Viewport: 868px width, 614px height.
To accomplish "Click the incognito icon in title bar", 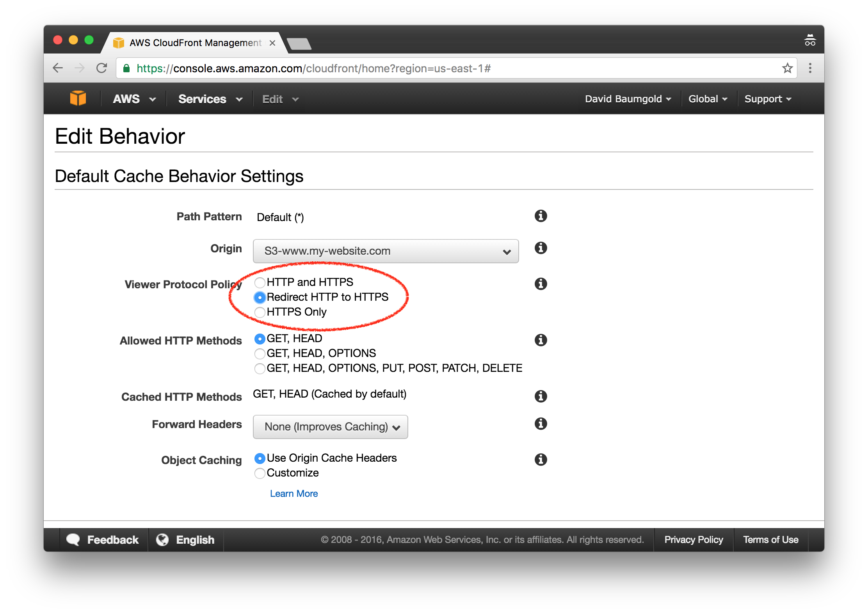I will [x=810, y=40].
